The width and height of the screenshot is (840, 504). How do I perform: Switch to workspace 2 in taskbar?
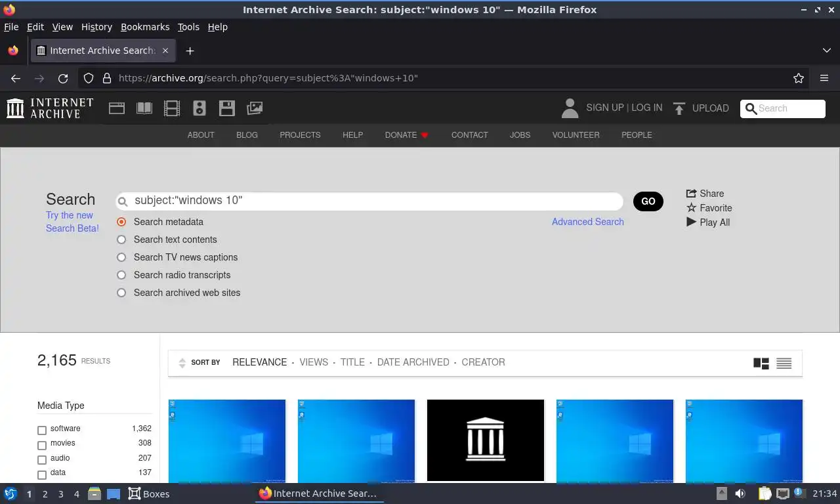[45, 493]
